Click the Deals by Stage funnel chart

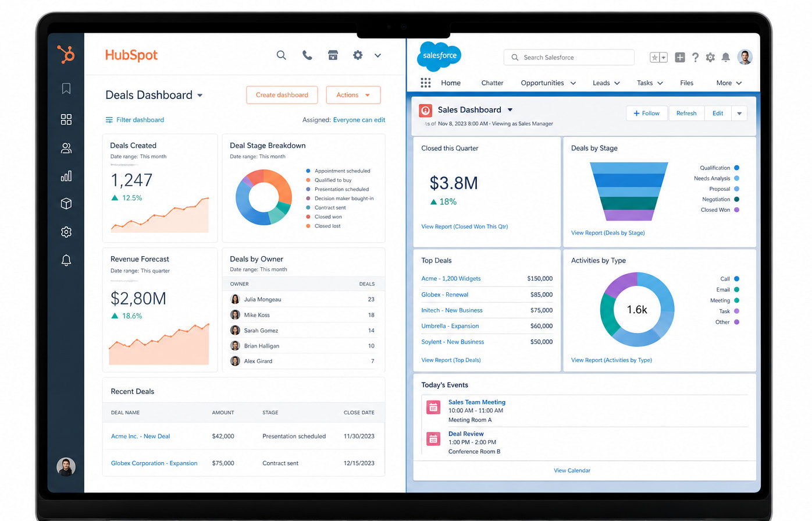[x=629, y=192]
